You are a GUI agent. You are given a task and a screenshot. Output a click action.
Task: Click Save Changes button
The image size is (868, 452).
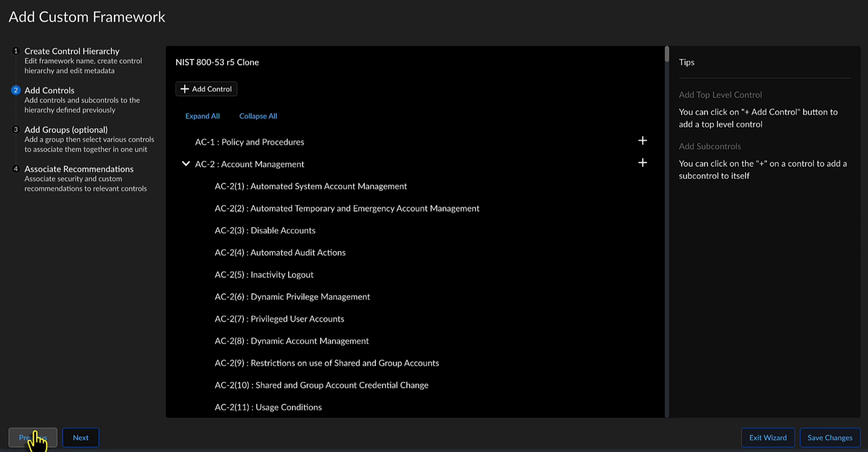(829, 438)
